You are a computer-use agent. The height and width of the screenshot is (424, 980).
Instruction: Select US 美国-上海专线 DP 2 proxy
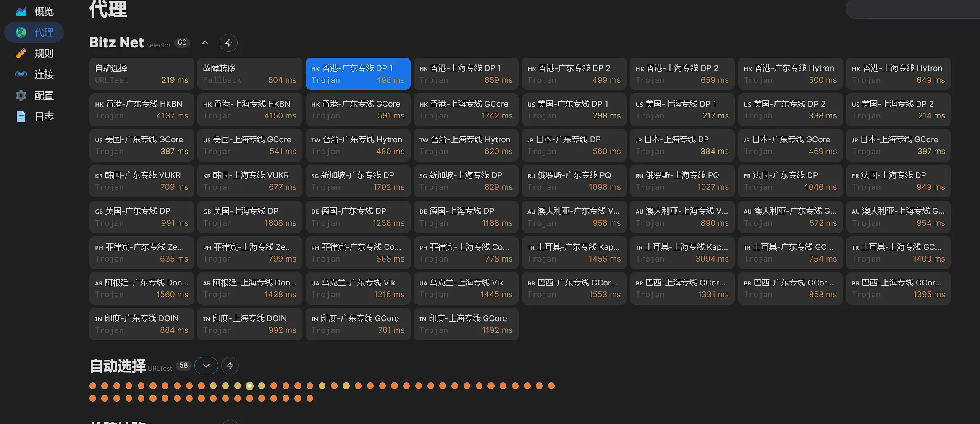[x=898, y=110]
